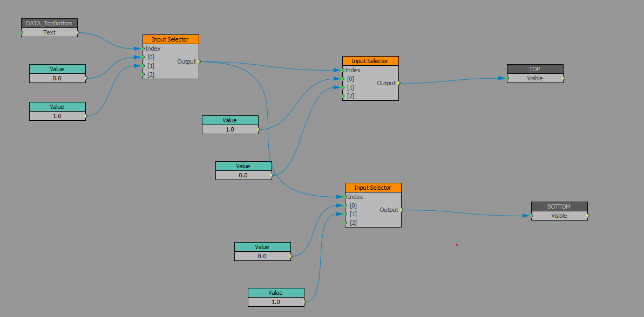This screenshot has width=644, height=317.
Task: Click 0.0 field wired to first selector's [0]
Action: [x=58, y=78]
